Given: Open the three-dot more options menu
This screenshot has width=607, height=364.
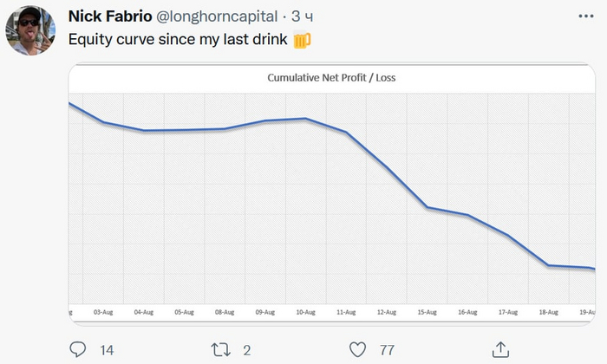Looking at the screenshot, I should (586, 16).
